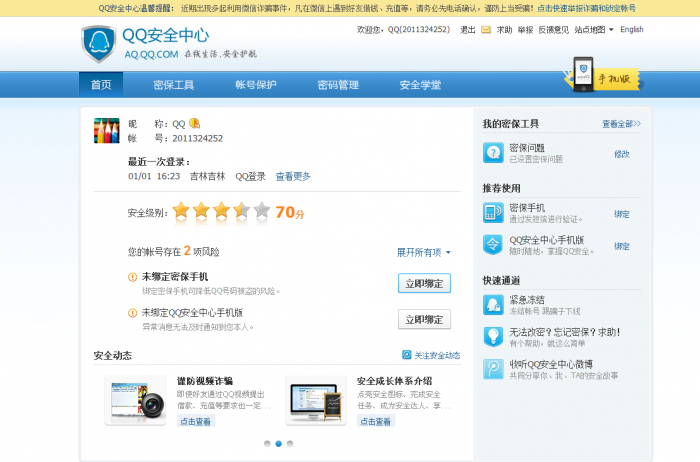The height and width of the screenshot is (462, 700).
Task: Open the 谨防视频诈骗 webcam thumbnail
Action: pos(135,400)
